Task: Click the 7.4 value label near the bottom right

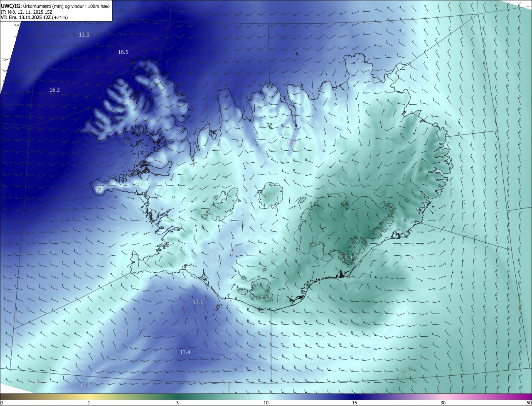Action: pos(409,374)
